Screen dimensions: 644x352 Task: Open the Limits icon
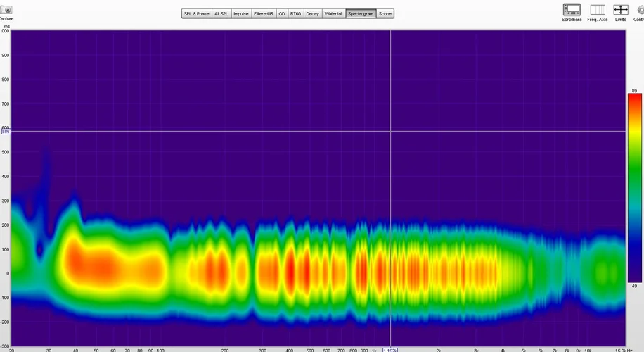click(x=620, y=10)
